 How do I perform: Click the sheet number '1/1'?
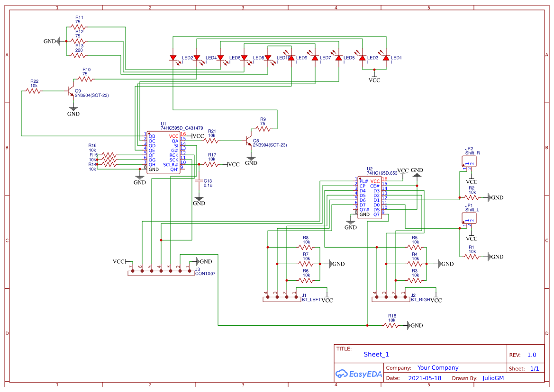(x=535, y=369)
